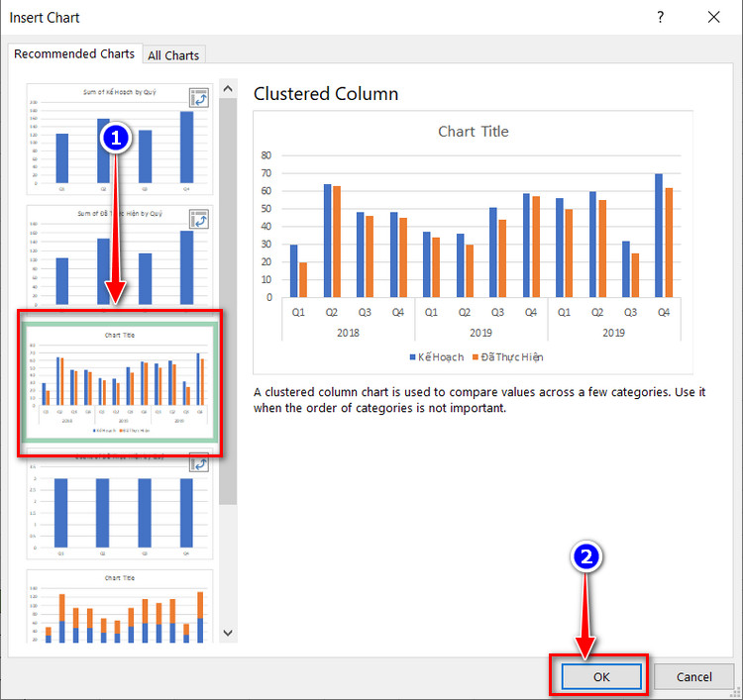The image size is (743, 700).
Task: Open Help with the question mark icon
Action: tap(660, 18)
